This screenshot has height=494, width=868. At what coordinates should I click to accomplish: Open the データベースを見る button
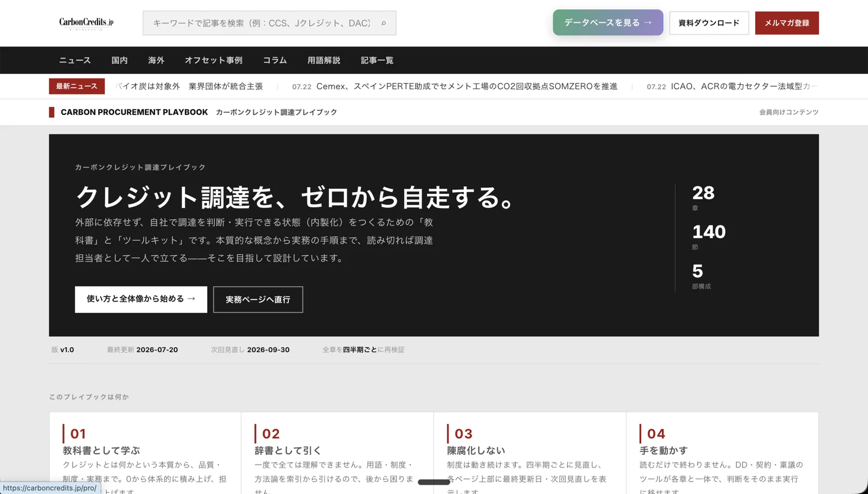point(608,23)
